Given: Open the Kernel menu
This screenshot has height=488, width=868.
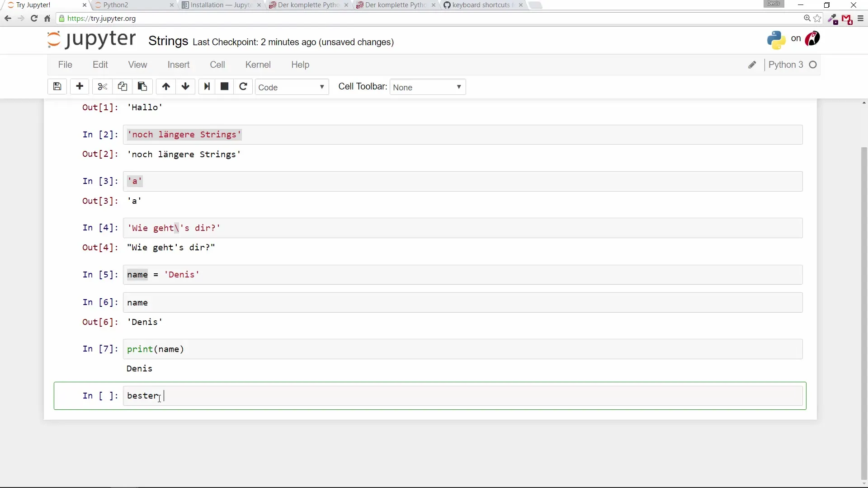Looking at the screenshot, I should 258,65.
